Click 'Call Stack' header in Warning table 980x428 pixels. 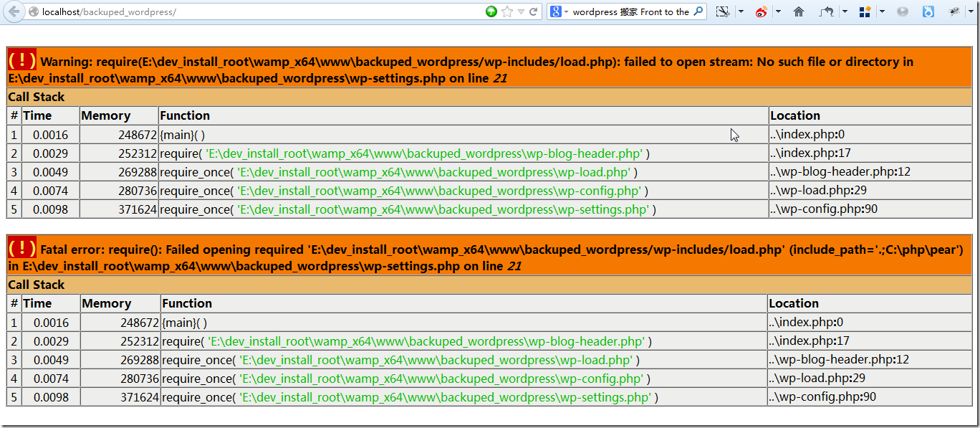click(37, 97)
